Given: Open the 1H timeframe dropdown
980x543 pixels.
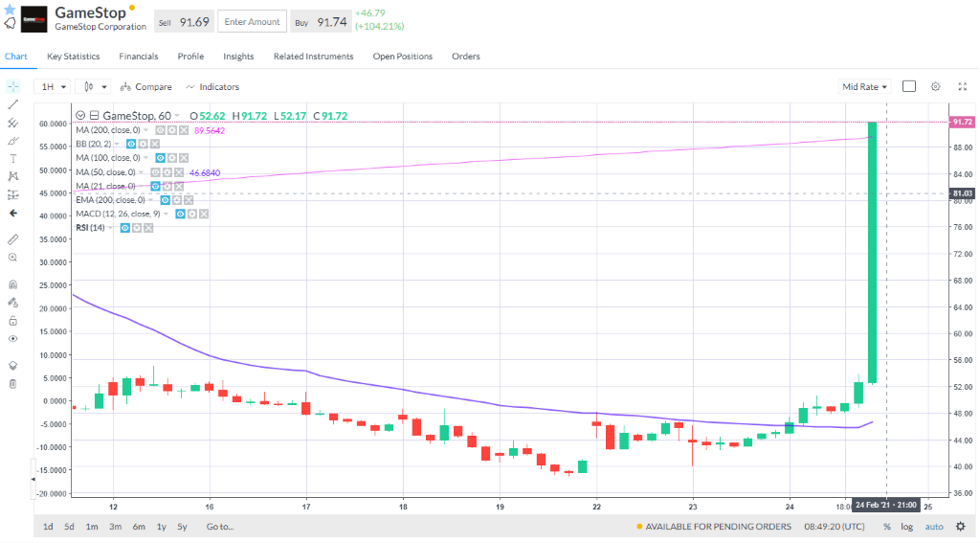Looking at the screenshot, I should [x=52, y=87].
